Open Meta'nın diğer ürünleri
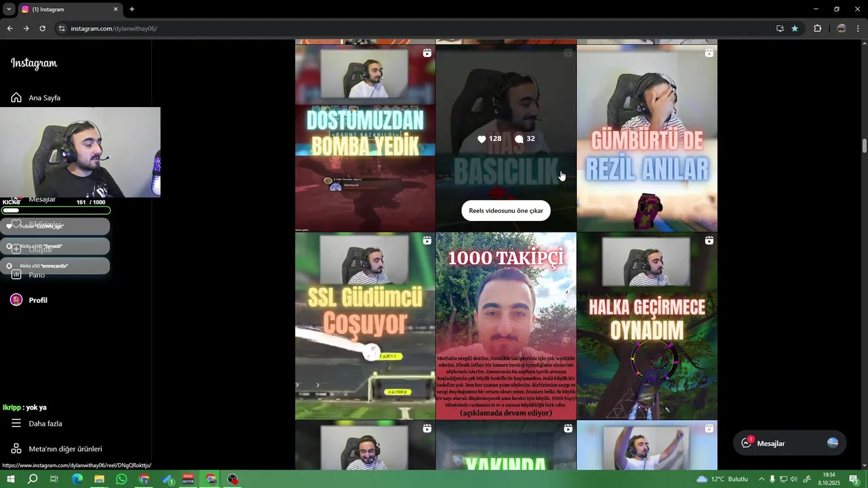The image size is (868, 488). click(57, 449)
